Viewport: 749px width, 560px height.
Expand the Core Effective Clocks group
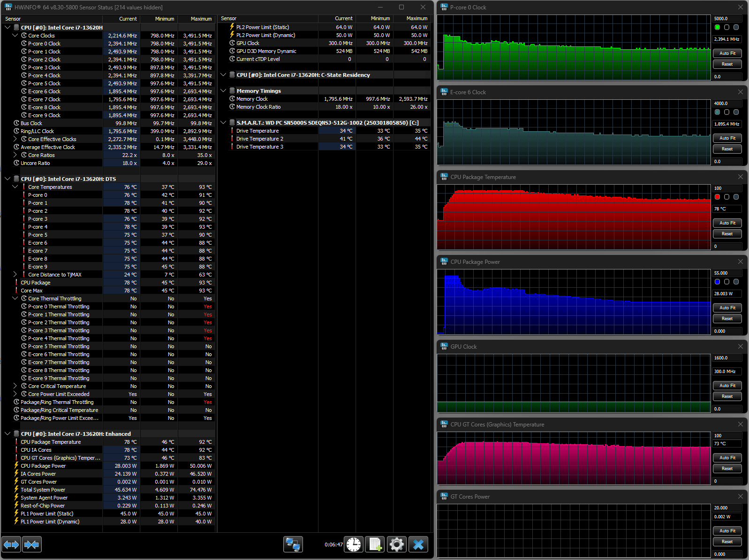click(x=15, y=139)
